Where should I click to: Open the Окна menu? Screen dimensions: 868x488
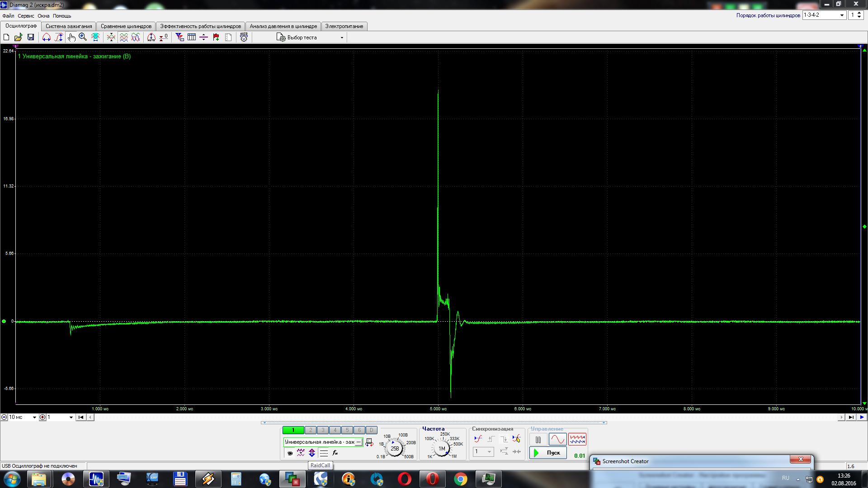43,16
